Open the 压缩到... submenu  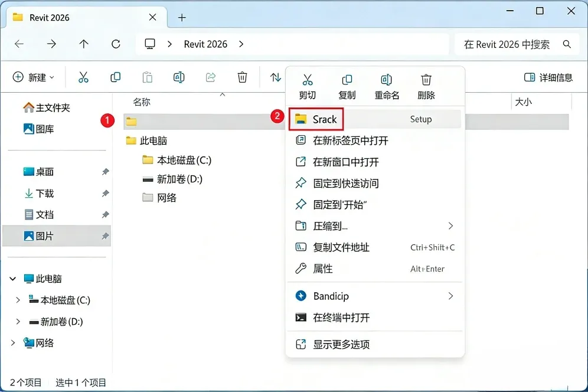[x=375, y=226]
